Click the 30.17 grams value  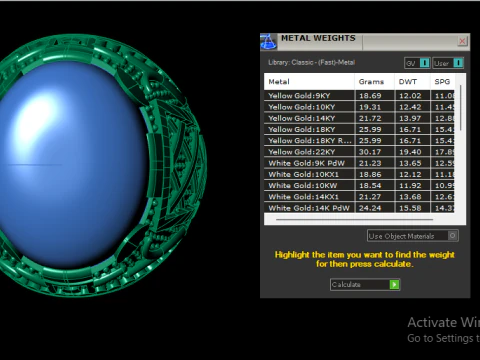click(370, 152)
